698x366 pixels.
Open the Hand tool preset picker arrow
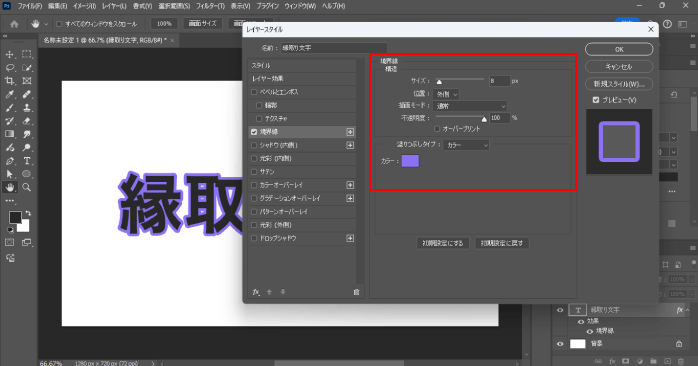point(46,24)
